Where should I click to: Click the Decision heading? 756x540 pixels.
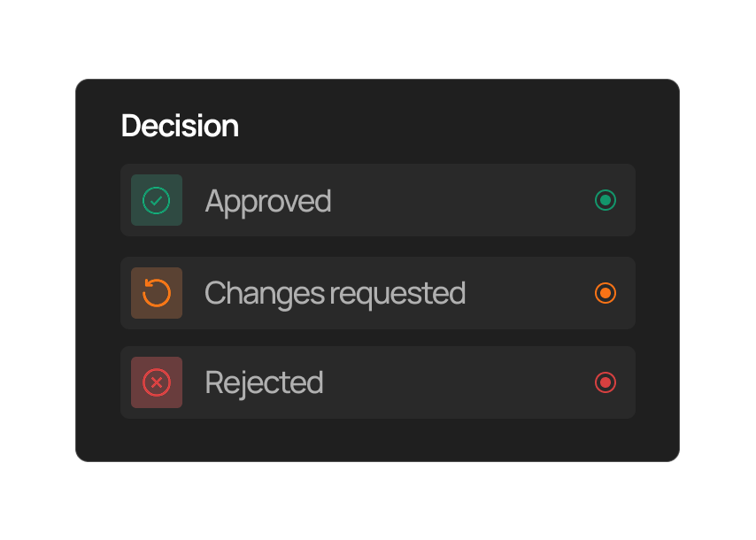[x=180, y=126]
